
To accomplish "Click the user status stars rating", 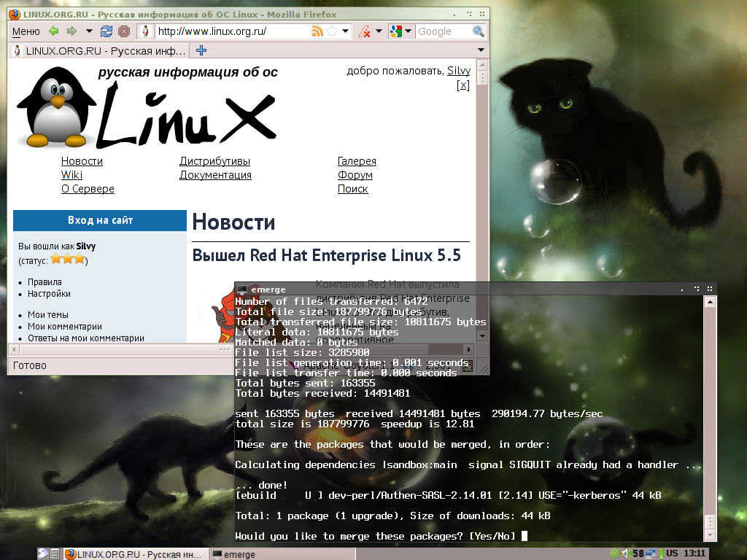I will pos(68,259).
